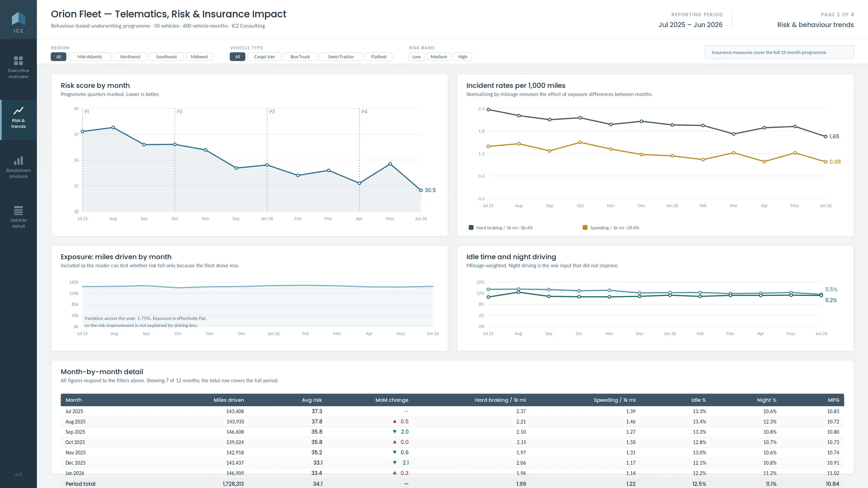Click the v1.0 version label
868x488 pixels.
pos(18,474)
